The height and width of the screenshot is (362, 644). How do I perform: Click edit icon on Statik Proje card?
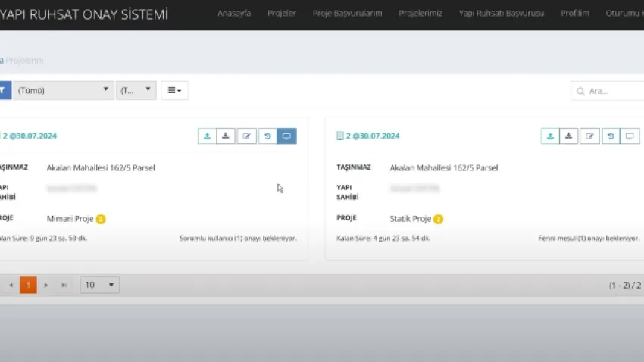pos(589,136)
